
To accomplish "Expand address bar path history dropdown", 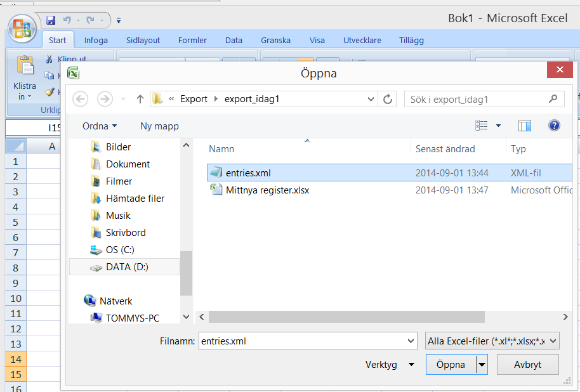I will click(x=371, y=99).
